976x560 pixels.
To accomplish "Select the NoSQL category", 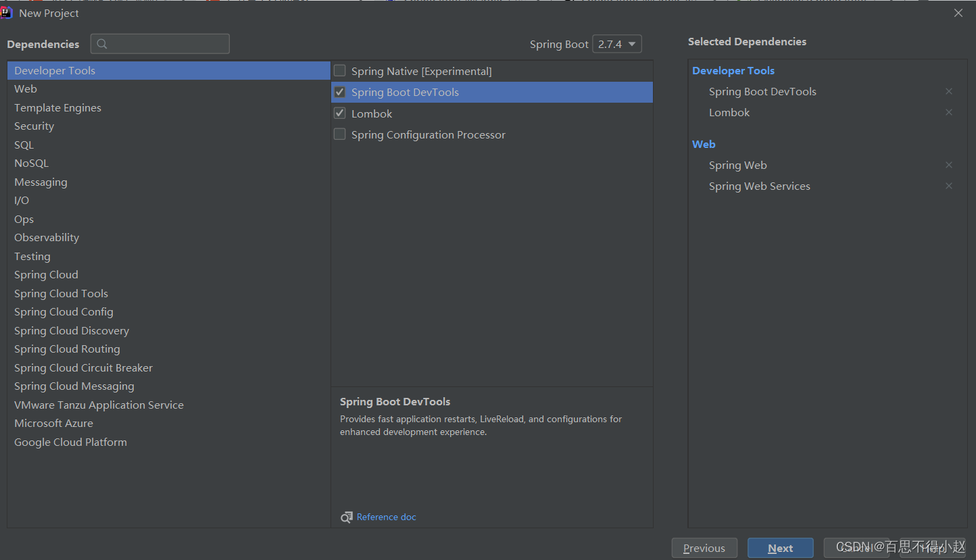I will [168, 163].
